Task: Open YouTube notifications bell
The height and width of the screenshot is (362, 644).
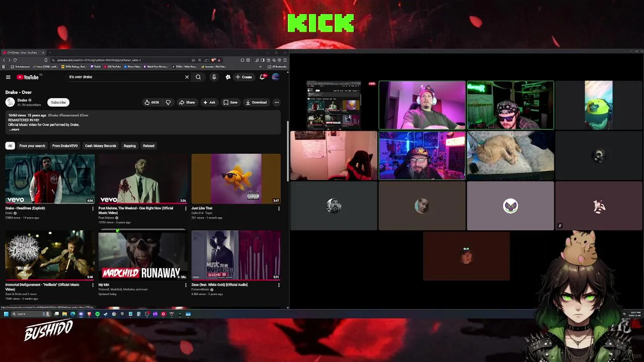Action: click(263, 77)
